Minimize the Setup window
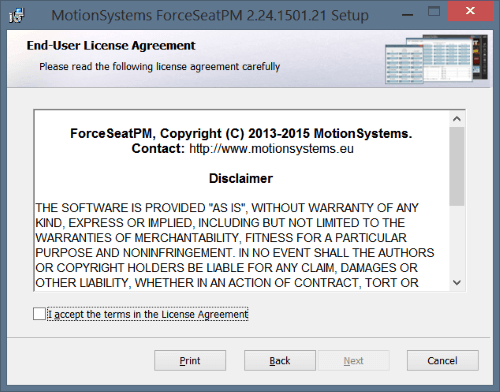500x392 pixels. 407,15
